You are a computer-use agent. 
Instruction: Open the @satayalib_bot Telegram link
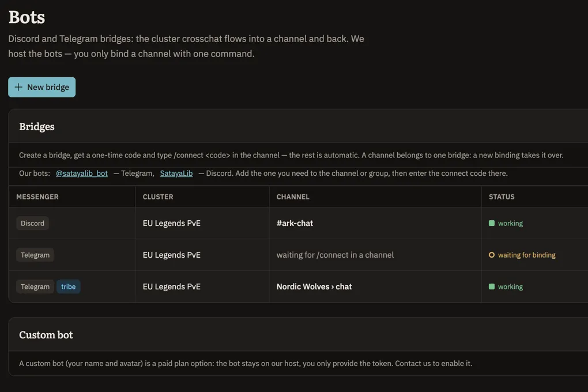coord(82,174)
